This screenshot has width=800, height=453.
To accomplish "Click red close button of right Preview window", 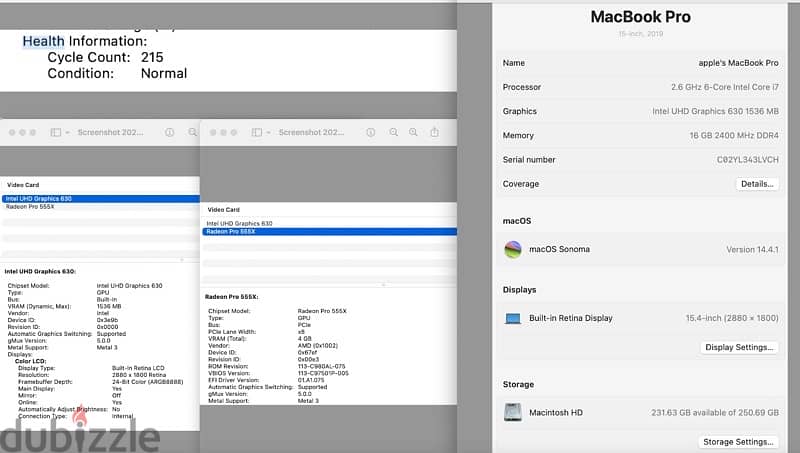I will 213,133.
